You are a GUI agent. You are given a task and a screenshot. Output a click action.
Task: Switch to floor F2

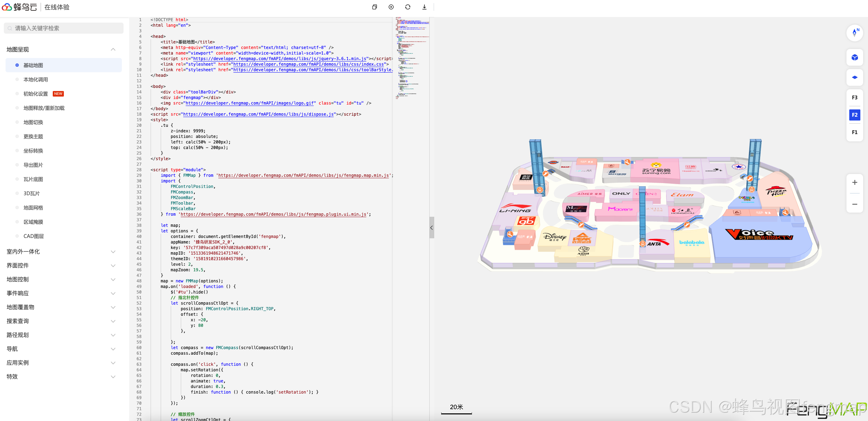[x=854, y=115]
